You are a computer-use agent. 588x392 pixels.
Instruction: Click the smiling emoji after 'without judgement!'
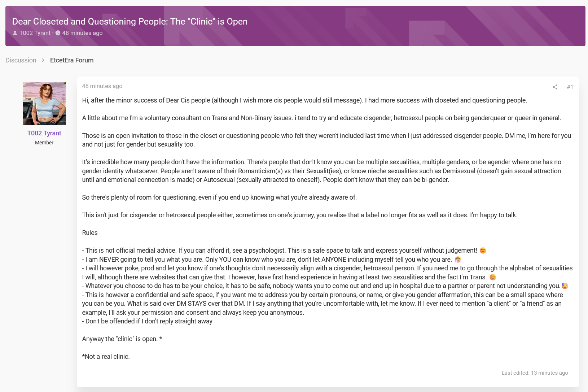tap(483, 251)
